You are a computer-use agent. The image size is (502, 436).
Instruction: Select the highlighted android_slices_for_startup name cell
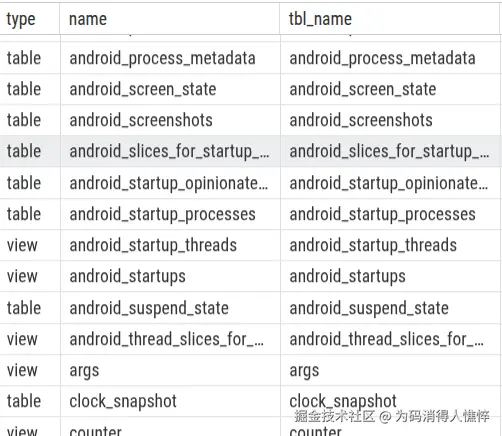(x=169, y=151)
